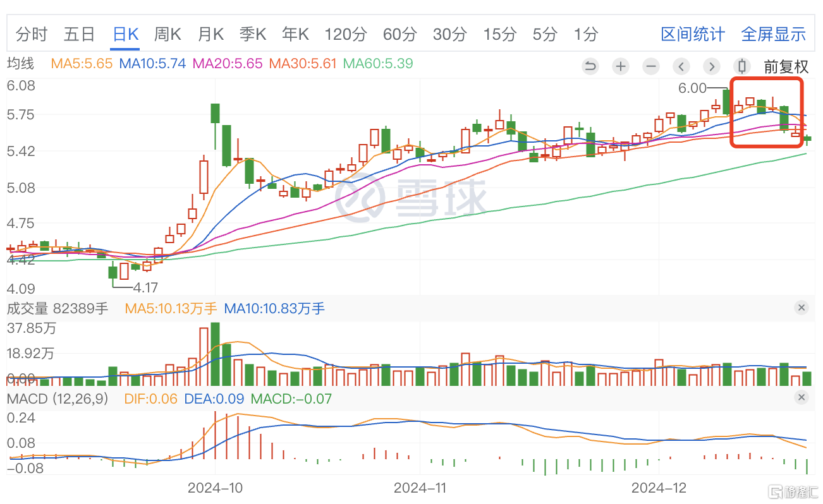Switch to the 分时 intraday tab
The image size is (823, 504).
click(32, 34)
